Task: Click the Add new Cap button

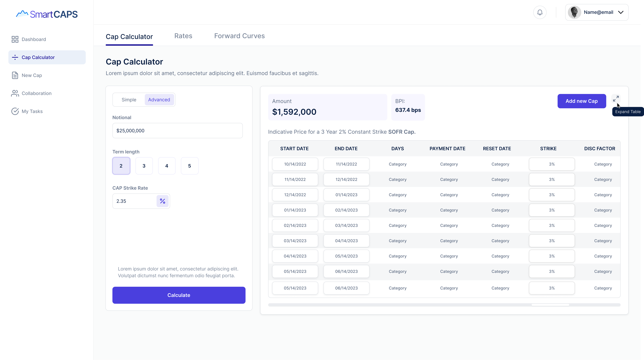Action: click(582, 101)
